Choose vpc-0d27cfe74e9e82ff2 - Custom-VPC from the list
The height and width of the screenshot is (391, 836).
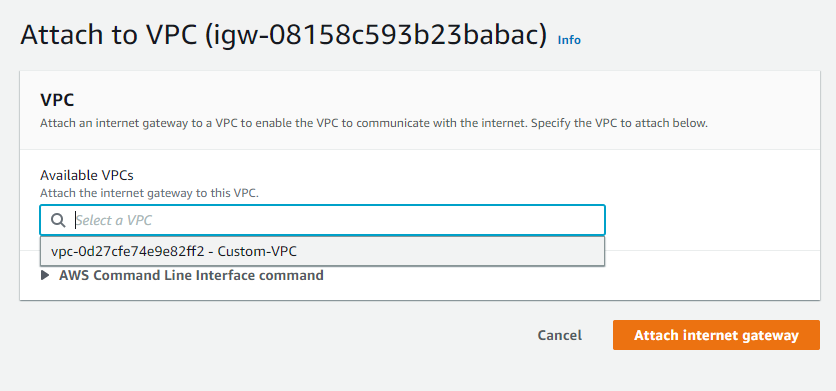(323, 252)
